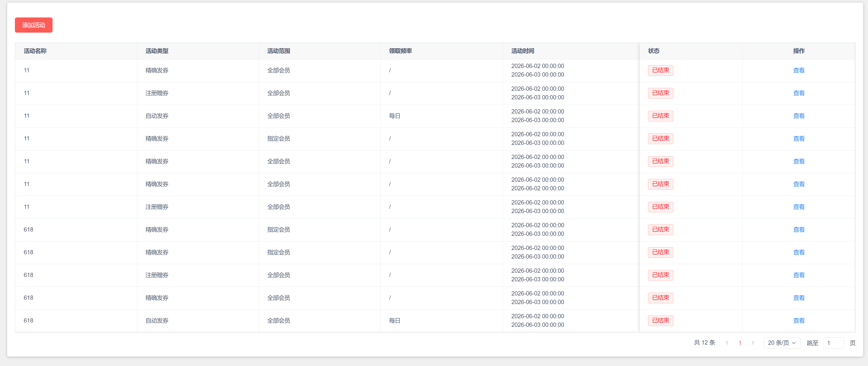View the last row 618 自动发券
This screenshot has height=366, width=868.
tap(799, 321)
